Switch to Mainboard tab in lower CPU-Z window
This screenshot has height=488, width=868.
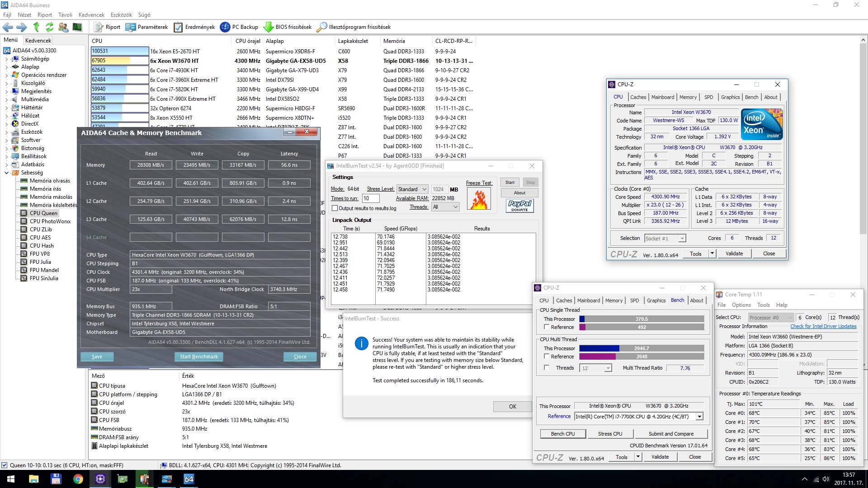coord(589,300)
